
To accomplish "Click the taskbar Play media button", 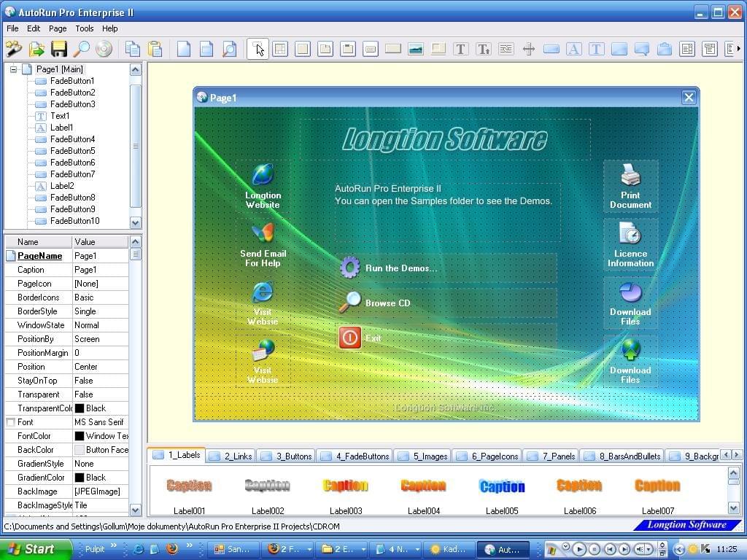I will tap(579, 549).
